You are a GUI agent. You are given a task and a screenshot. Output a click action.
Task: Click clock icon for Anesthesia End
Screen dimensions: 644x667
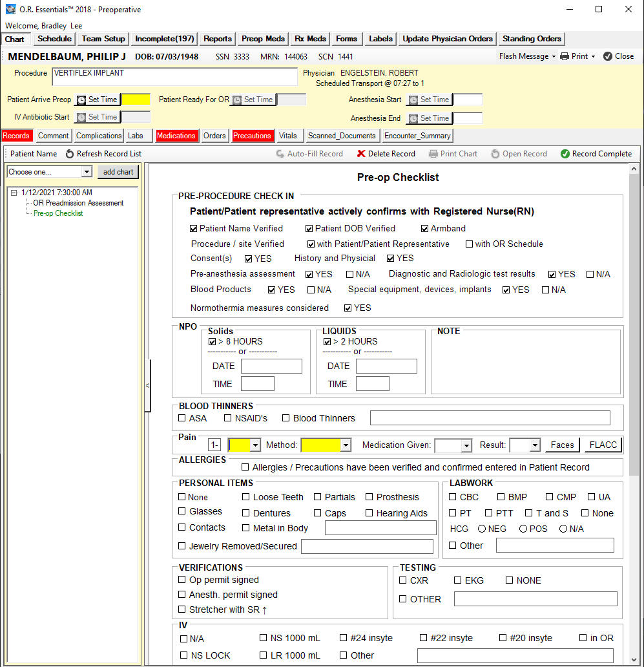(413, 119)
